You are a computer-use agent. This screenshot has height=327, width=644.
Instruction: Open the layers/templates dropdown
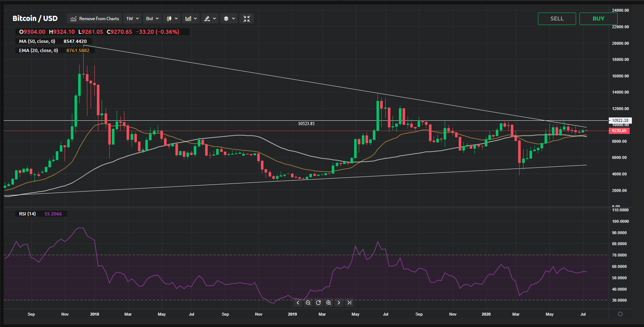[x=229, y=19]
